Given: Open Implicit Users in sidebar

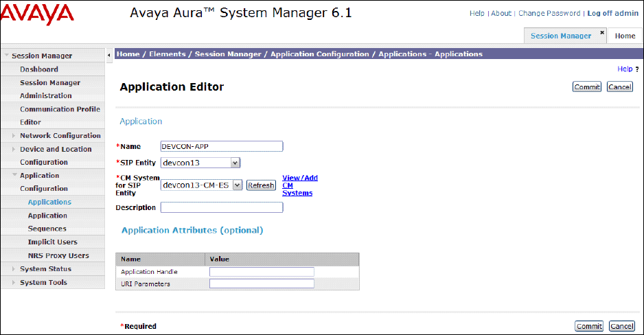Looking at the screenshot, I should 52,242.
